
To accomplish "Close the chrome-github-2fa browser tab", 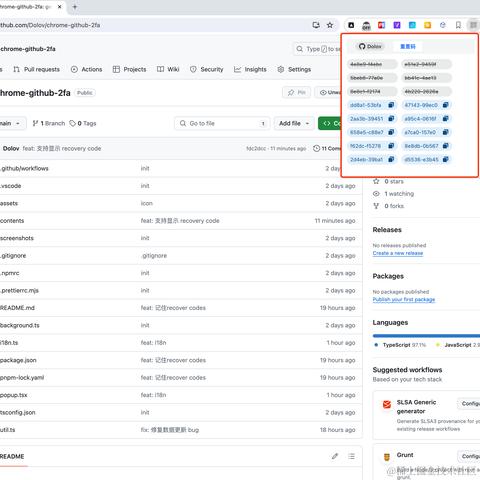I will tap(59, 7).
